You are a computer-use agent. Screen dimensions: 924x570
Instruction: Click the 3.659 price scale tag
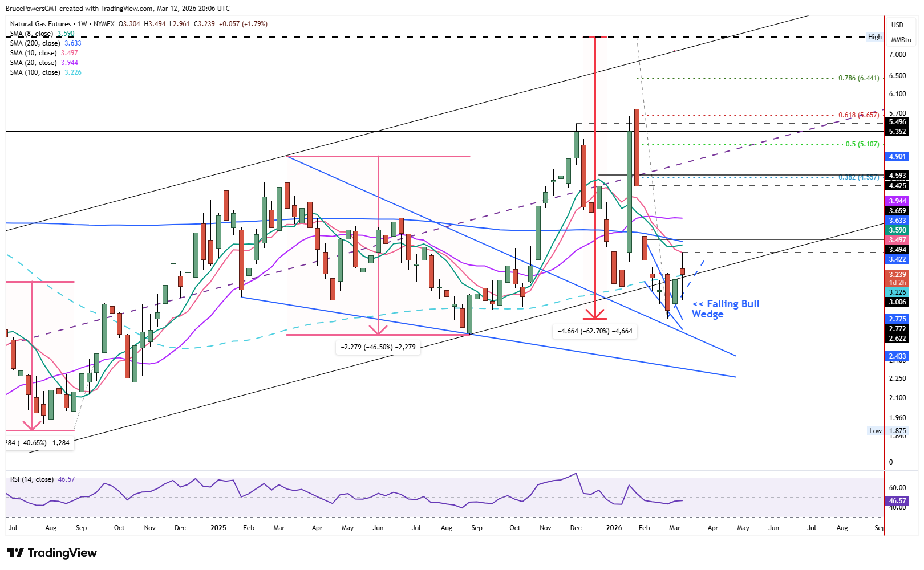click(x=897, y=211)
